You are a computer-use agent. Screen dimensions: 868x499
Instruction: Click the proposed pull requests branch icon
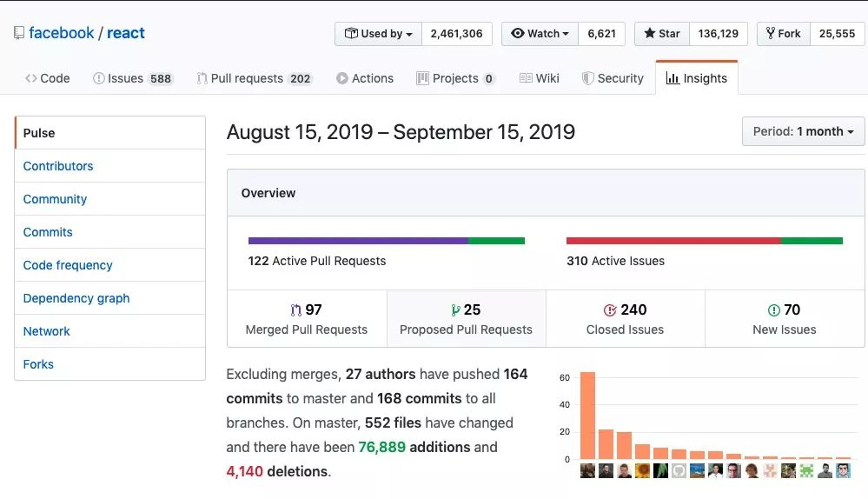[455, 310]
